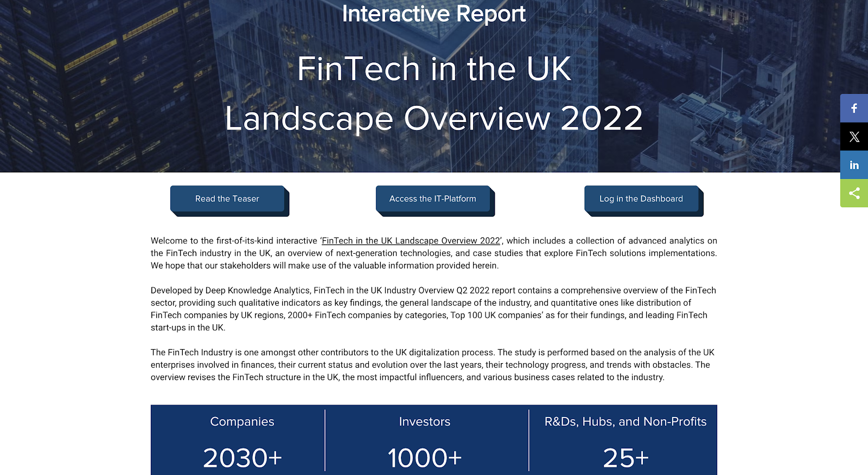Screen dimensions: 868x475
Task: Share this report via LinkedIn icon
Action: (x=854, y=165)
